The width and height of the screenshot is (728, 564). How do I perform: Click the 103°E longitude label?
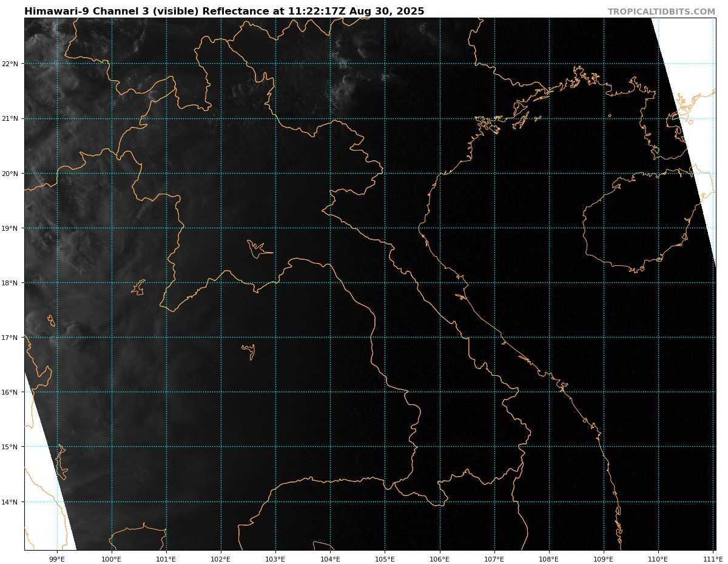tap(275, 559)
